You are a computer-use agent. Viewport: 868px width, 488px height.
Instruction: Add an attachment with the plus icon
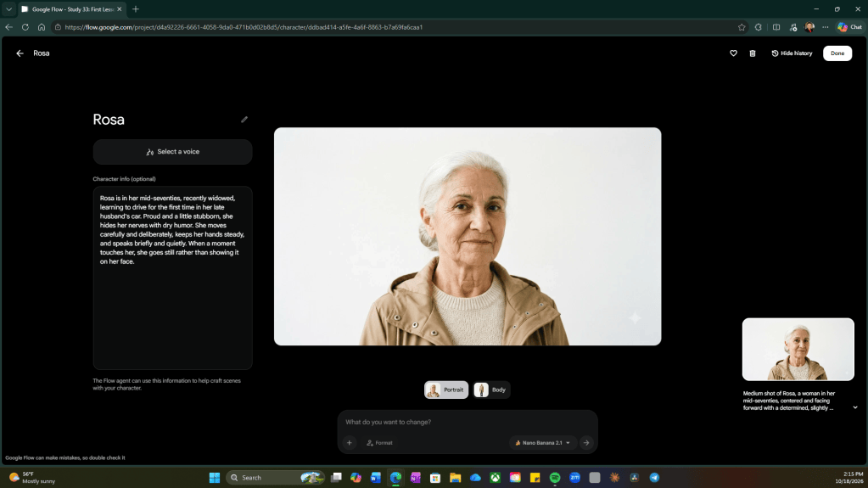[350, 442]
